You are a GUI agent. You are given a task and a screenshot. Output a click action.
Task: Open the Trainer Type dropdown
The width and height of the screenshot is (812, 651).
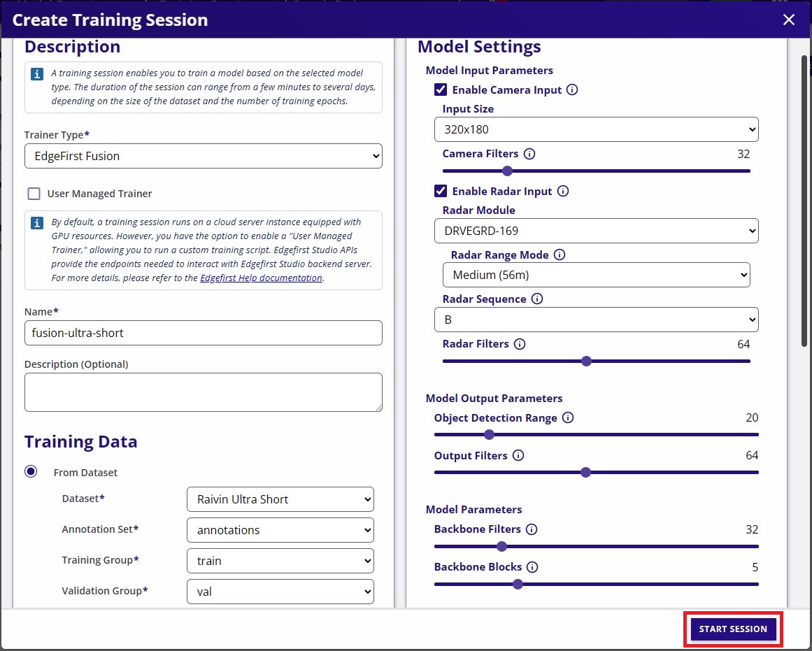(203, 156)
